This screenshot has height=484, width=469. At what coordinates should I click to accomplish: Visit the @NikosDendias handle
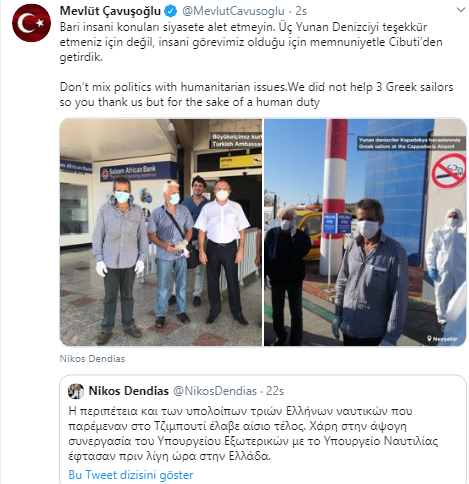(215, 391)
